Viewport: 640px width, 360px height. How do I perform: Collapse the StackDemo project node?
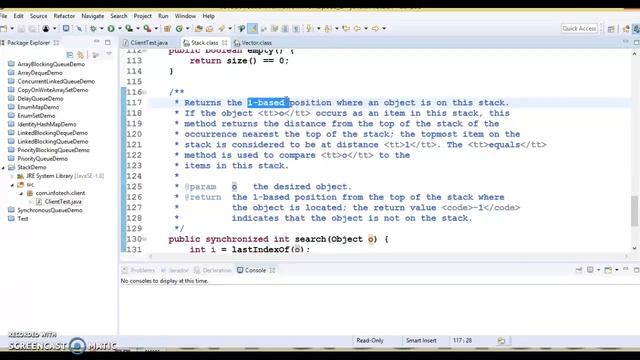(4, 167)
